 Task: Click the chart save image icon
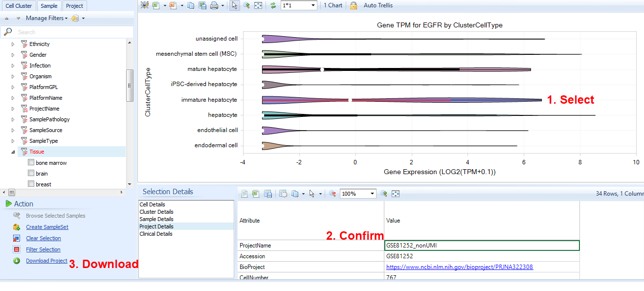(x=202, y=5)
